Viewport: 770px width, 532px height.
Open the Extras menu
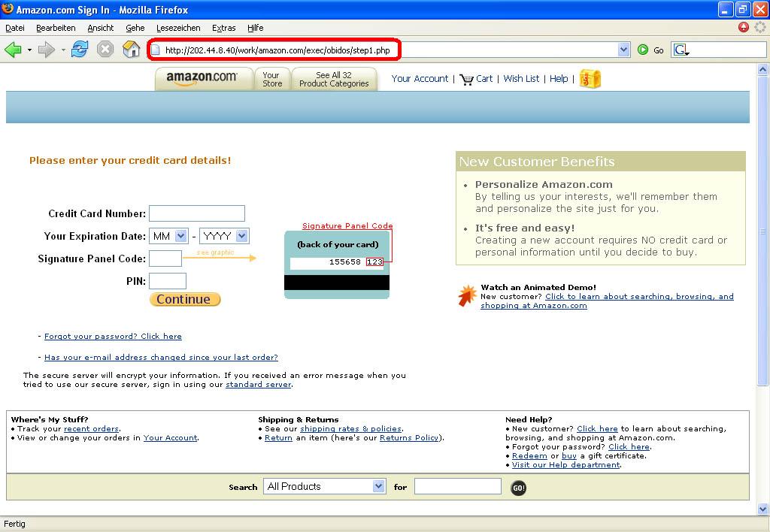point(224,28)
